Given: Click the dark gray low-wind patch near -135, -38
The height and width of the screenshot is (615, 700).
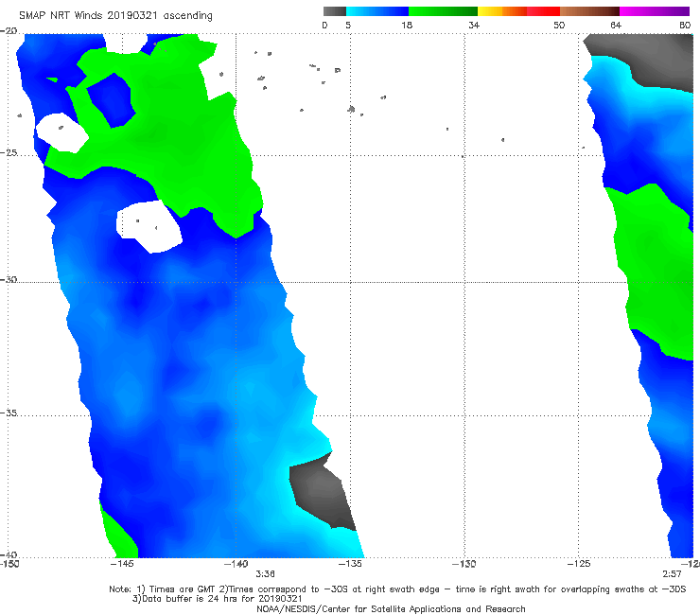Looking at the screenshot, I should [323, 492].
